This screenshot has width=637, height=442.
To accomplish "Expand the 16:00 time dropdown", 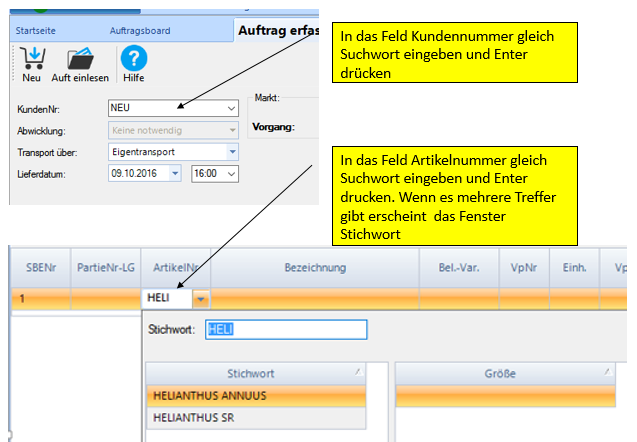I will click(232, 174).
